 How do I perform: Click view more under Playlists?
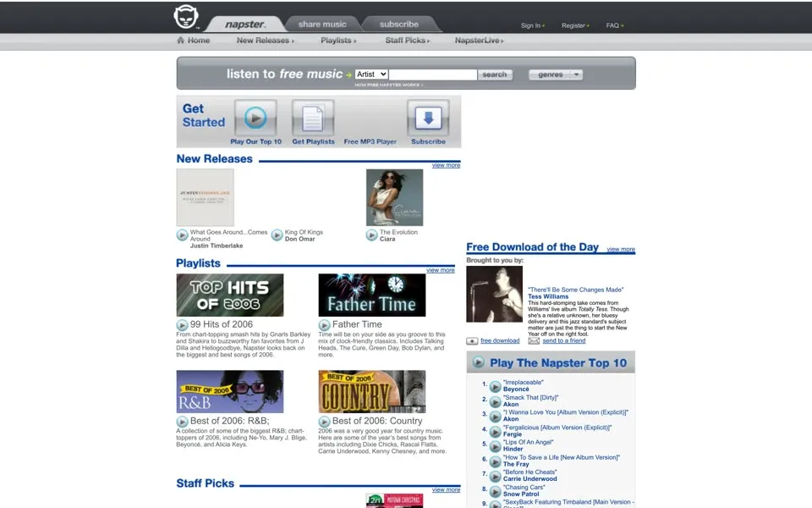[x=440, y=270]
